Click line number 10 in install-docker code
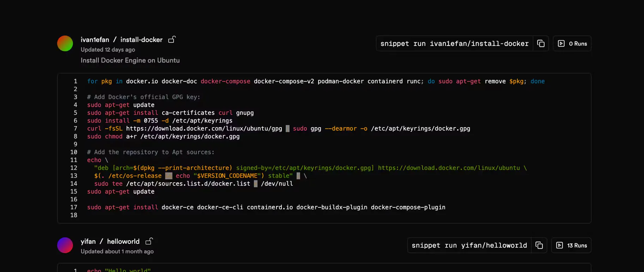This screenshot has width=644, height=272. point(74,152)
